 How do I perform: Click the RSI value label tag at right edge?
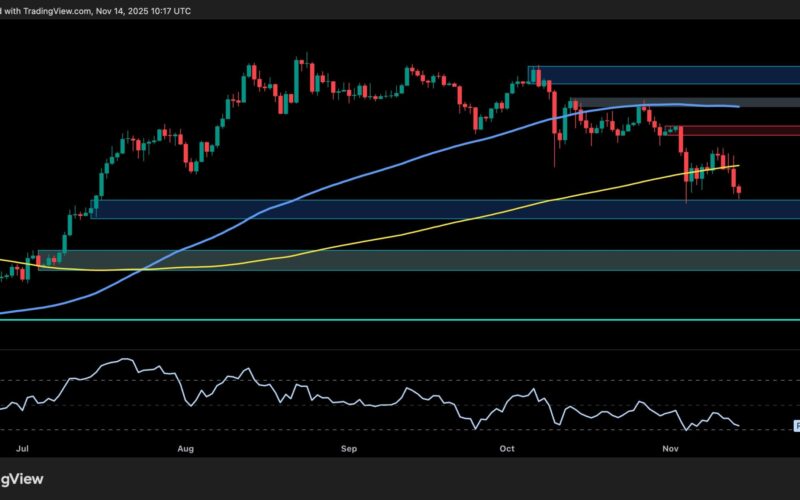tap(796, 426)
